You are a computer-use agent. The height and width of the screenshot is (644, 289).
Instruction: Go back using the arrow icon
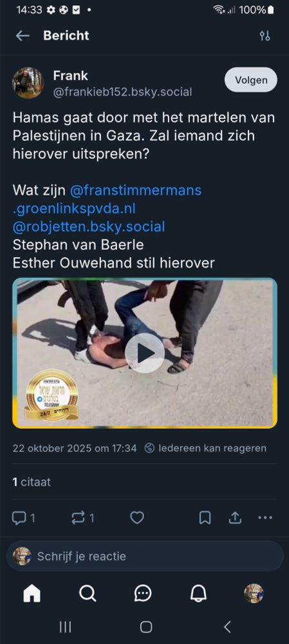[x=22, y=35]
